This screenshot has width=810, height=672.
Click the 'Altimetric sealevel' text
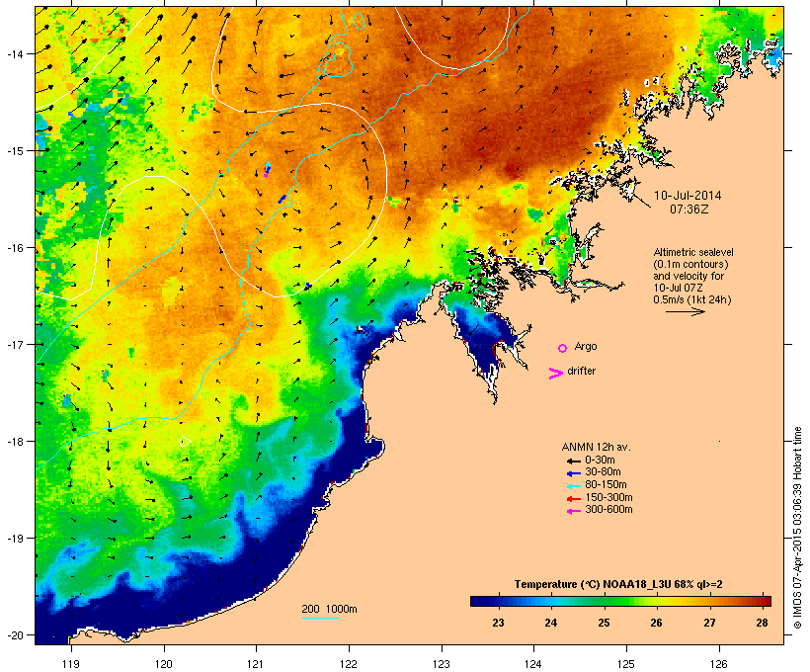pyautogui.click(x=693, y=252)
